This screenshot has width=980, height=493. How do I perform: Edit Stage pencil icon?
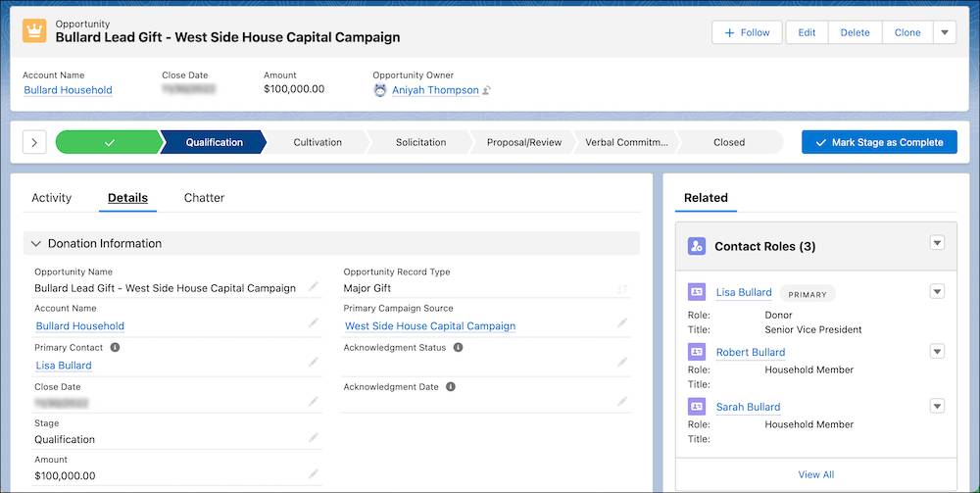click(314, 437)
